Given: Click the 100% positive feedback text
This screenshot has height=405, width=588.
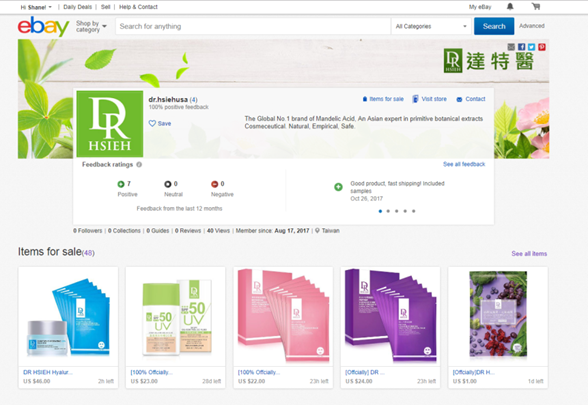Looking at the screenshot, I should point(178,107).
